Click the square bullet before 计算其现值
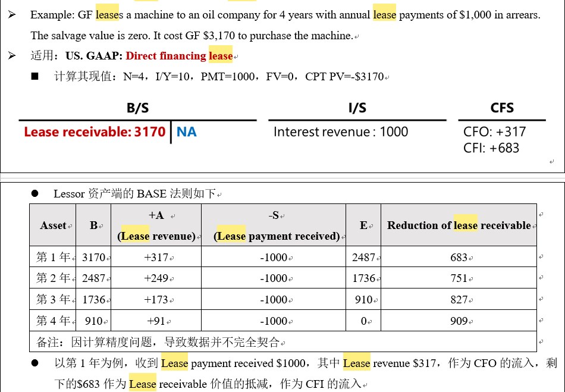565x392 pixels. [35, 76]
